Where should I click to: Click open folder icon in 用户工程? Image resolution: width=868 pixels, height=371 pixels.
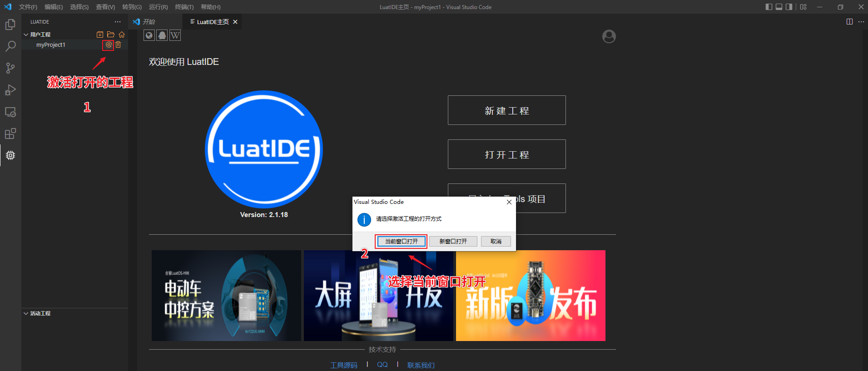tap(111, 35)
